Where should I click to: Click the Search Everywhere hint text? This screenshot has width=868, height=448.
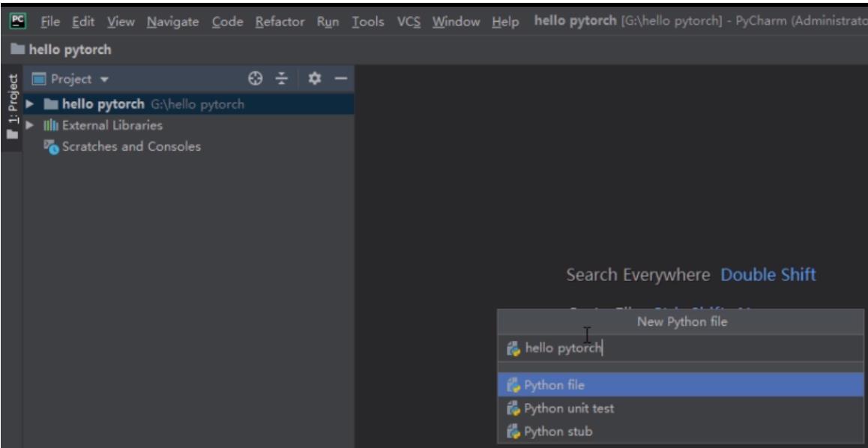[638, 275]
